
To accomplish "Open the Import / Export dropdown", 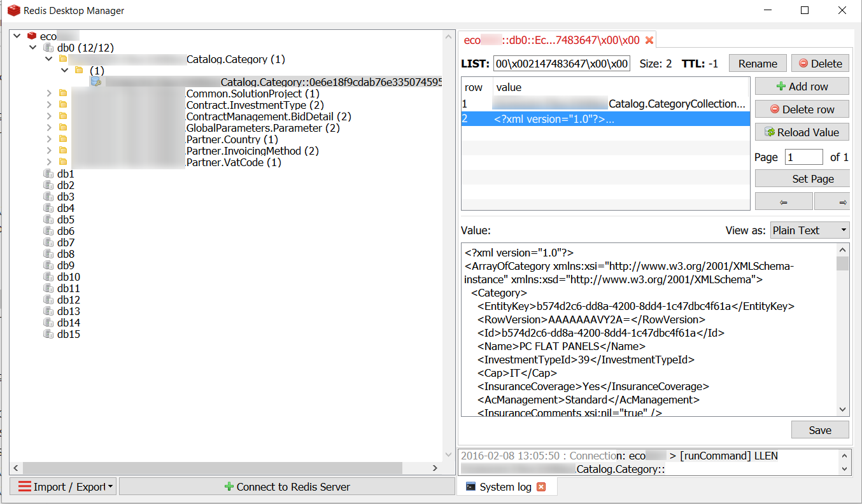I will tap(63, 487).
